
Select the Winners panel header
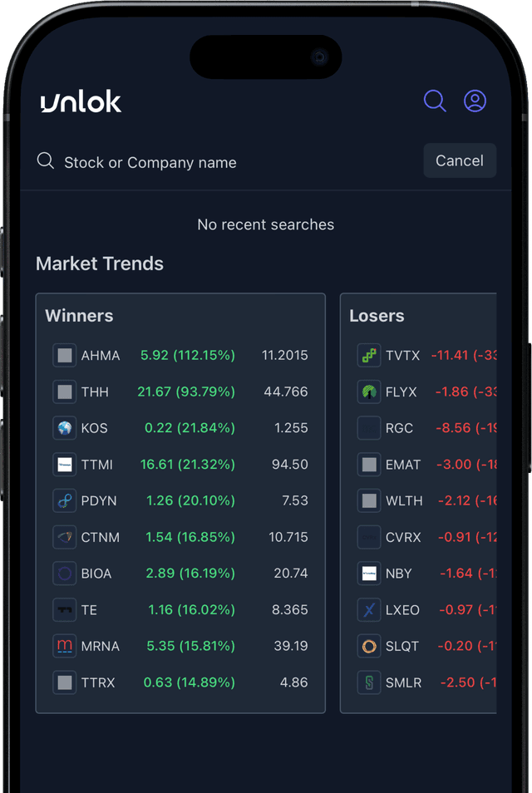point(79,316)
